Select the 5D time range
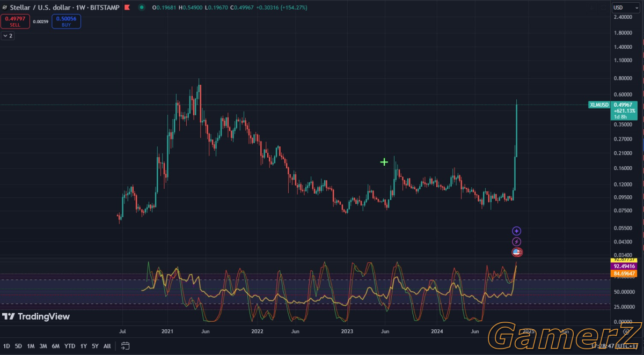Screen dimensions: 644x355 pyautogui.click(x=18, y=346)
